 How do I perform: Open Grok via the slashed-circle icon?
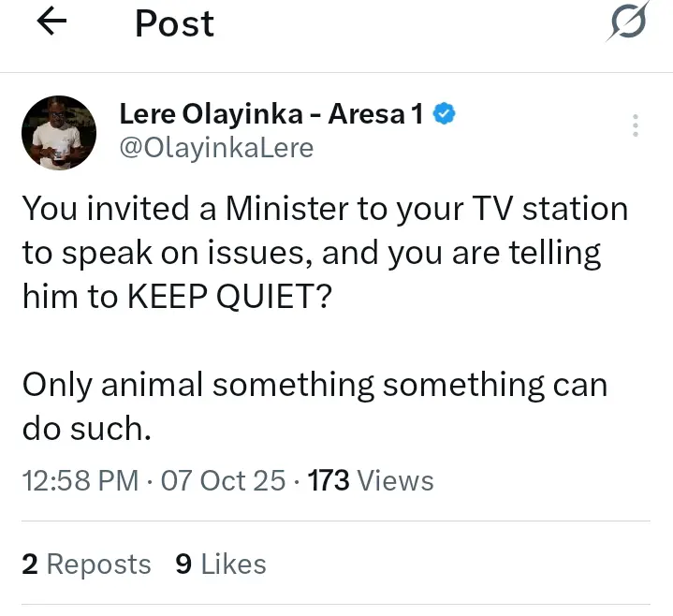[x=626, y=22]
